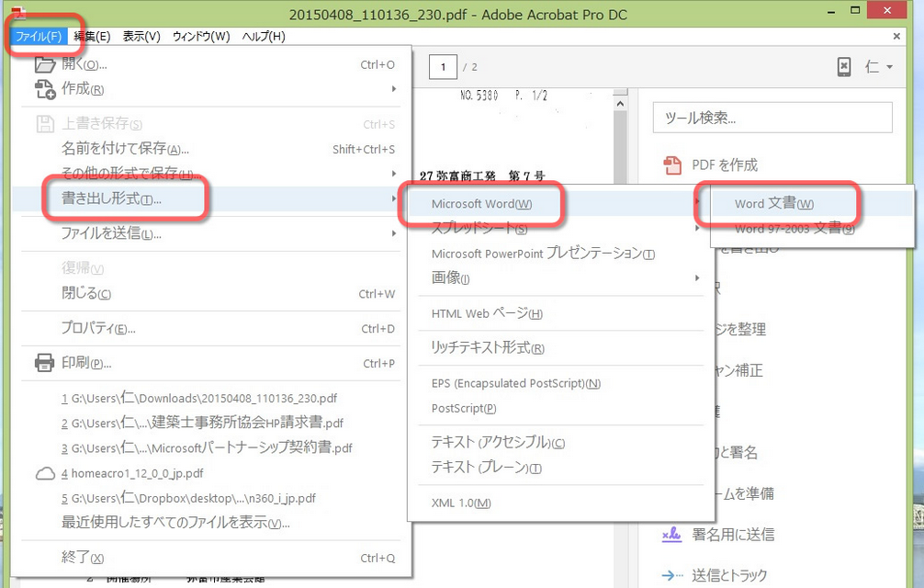The height and width of the screenshot is (588, 924).
Task: Expand その他の形式で保存 submenu arrow
Action: 394,174
